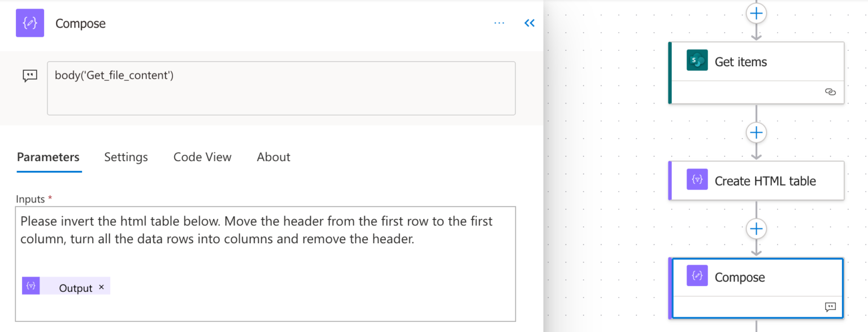This screenshot has height=332, width=868.
Task: Open the Compose panel ellipsis menu
Action: (499, 23)
